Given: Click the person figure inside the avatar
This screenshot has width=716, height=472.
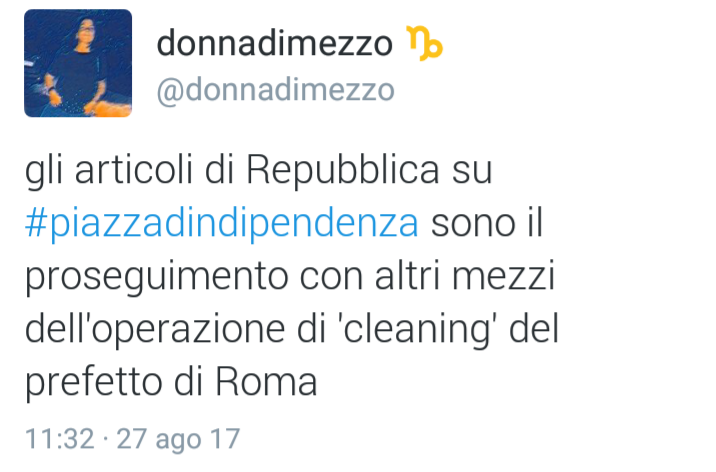Looking at the screenshot, I should click(78, 66).
